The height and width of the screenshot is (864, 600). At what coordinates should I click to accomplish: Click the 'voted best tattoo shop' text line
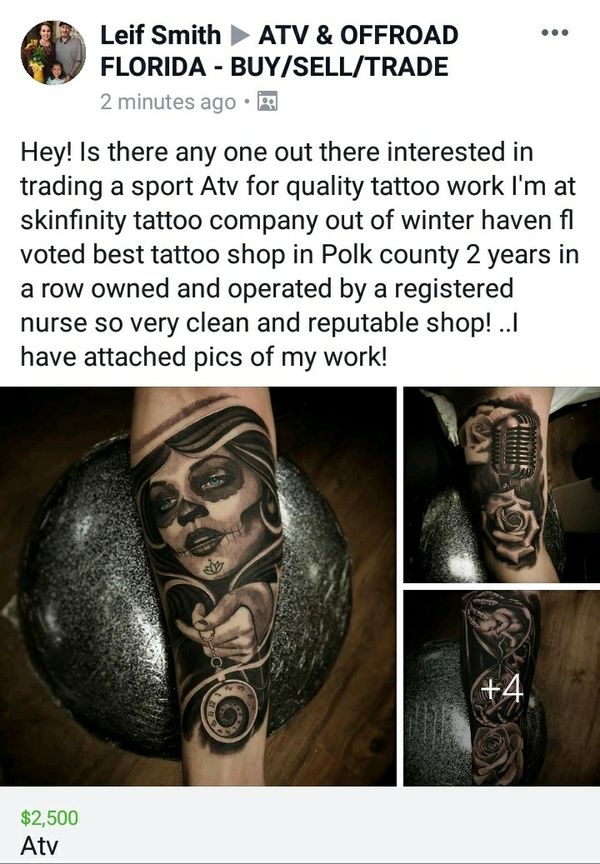point(300,255)
